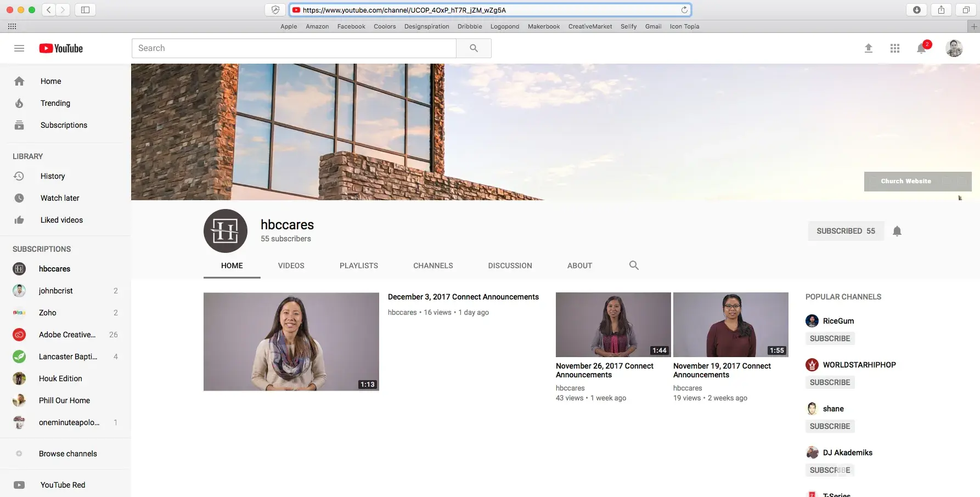Click the Safari page reload icon
The width and height of the screenshot is (980, 497).
tap(684, 10)
